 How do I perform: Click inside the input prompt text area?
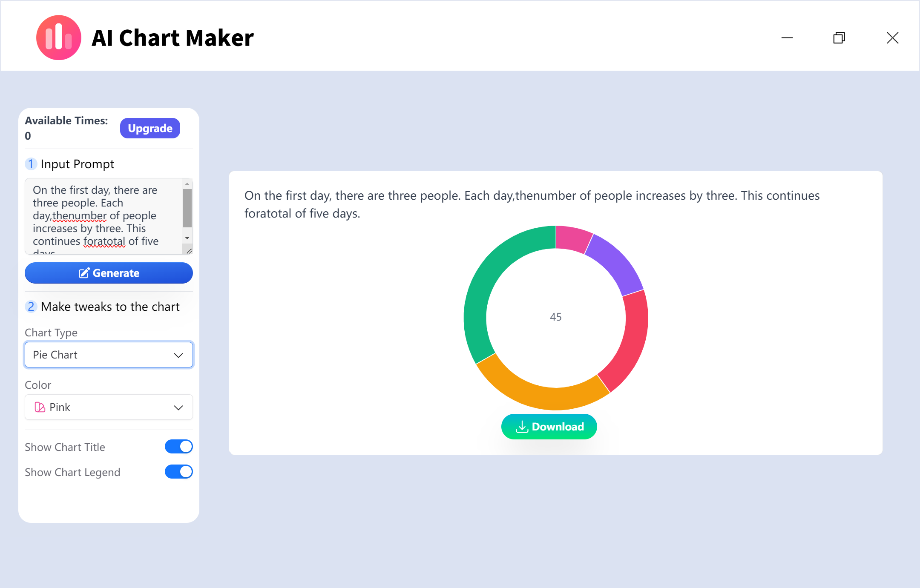click(x=102, y=215)
